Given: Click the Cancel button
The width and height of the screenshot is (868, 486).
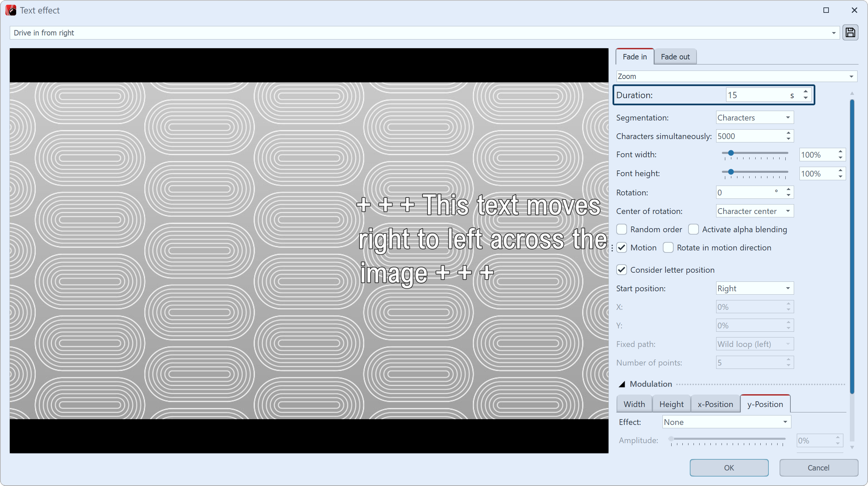Looking at the screenshot, I should pos(818,467).
